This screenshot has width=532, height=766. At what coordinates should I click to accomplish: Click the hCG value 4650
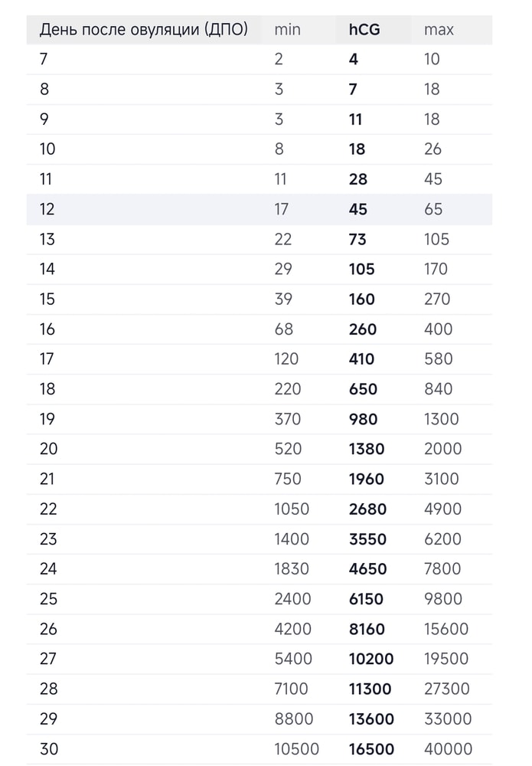tap(367, 569)
